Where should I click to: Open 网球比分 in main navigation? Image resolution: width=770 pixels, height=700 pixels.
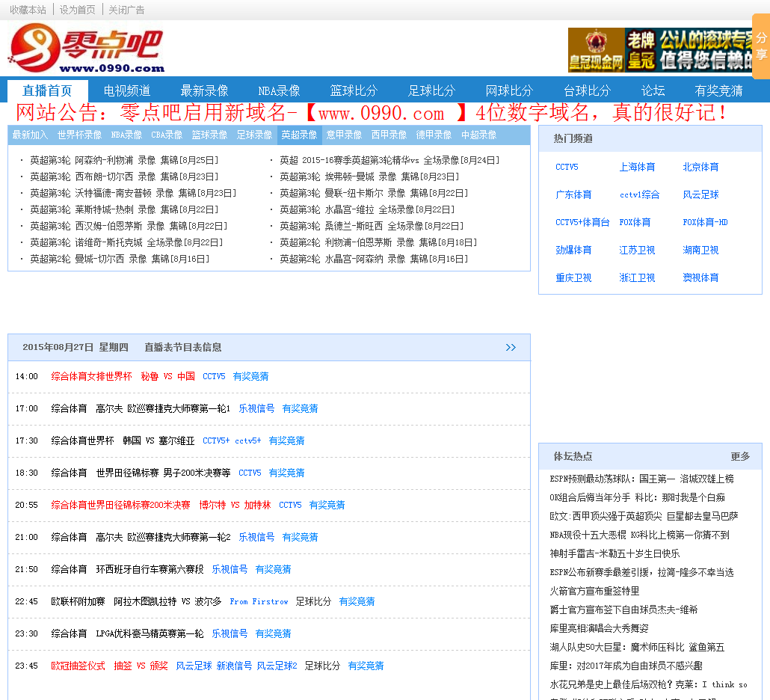click(x=509, y=91)
